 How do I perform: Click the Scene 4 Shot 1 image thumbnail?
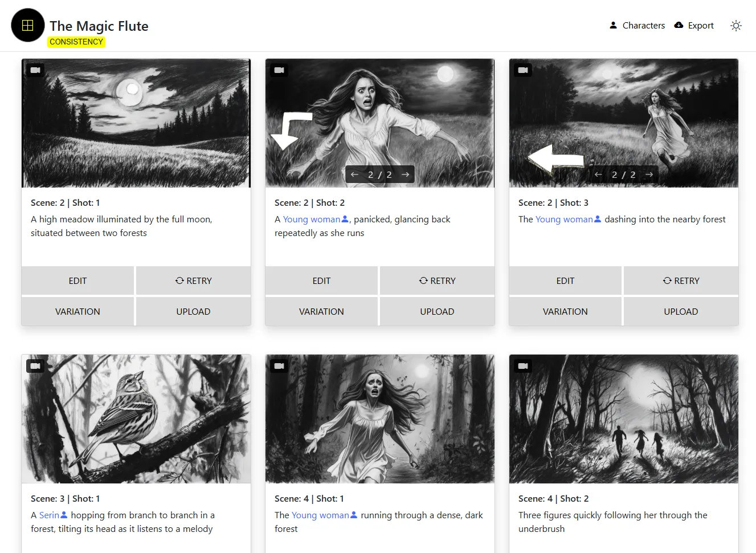(x=380, y=418)
